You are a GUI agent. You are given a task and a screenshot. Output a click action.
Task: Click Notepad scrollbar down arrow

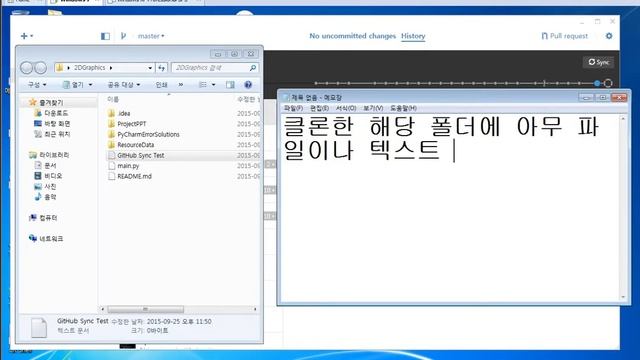(x=623, y=298)
